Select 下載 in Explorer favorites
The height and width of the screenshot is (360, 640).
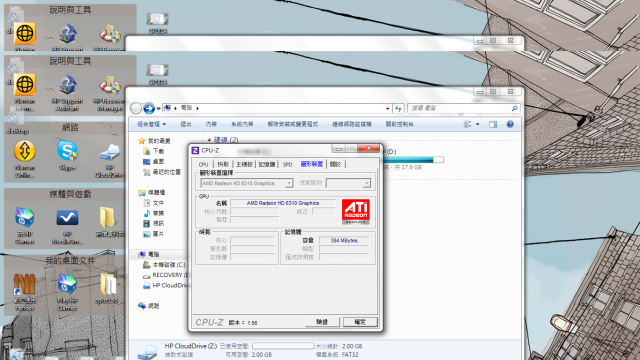(x=158, y=151)
